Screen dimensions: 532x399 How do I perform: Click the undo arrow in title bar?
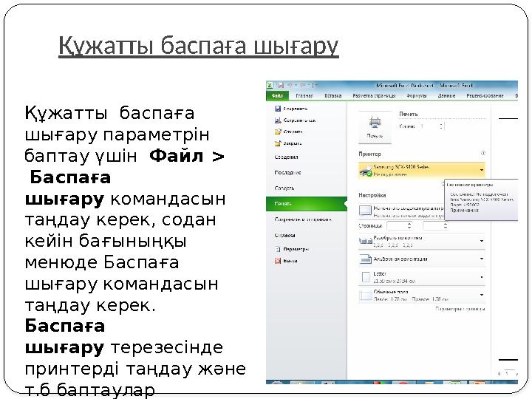(290, 85)
